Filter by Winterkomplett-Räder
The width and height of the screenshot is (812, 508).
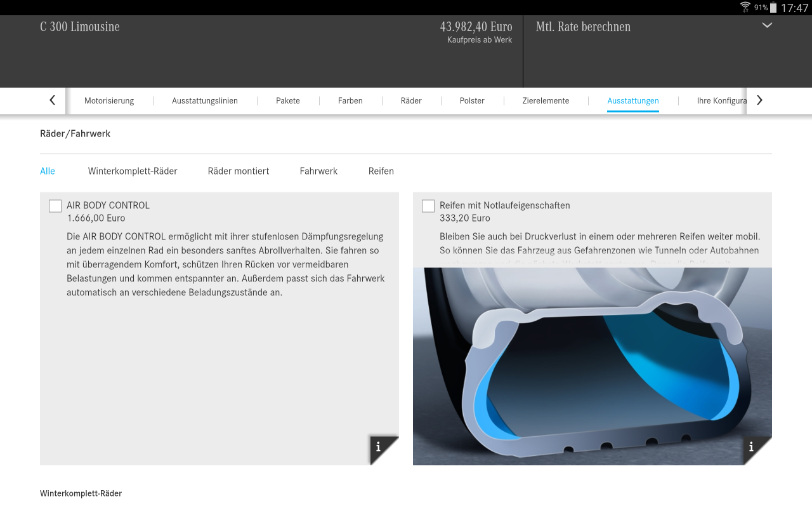(133, 171)
